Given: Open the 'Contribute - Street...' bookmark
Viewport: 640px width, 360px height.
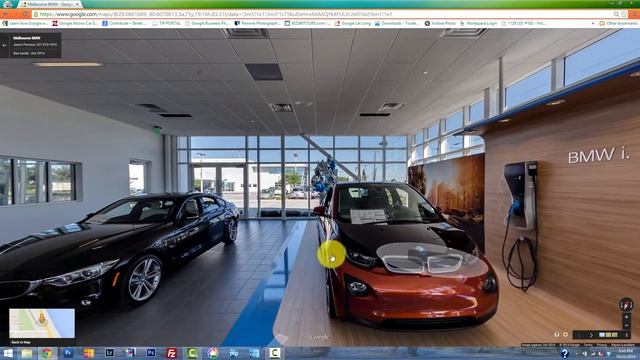Looking at the screenshot, I should pyautogui.click(x=124, y=23).
